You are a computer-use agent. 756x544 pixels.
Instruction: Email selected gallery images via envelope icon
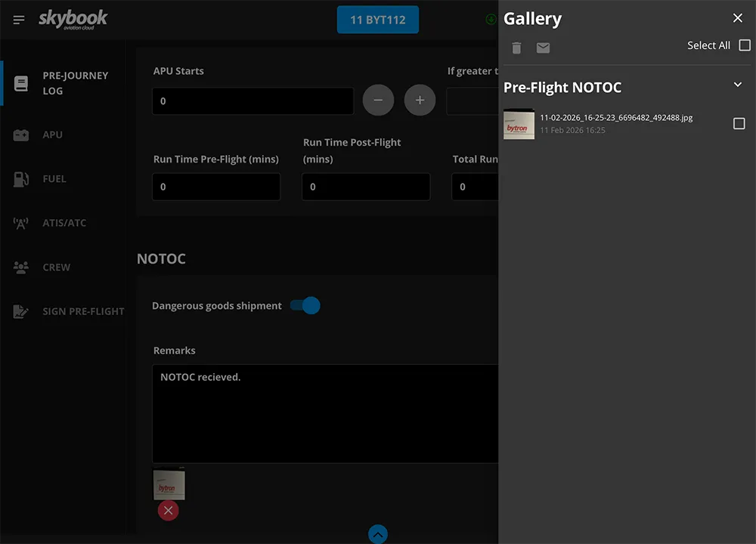543,48
